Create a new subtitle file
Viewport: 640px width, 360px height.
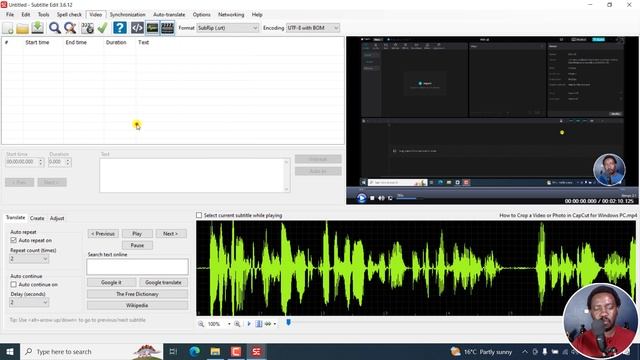pyautogui.click(x=8, y=28)
